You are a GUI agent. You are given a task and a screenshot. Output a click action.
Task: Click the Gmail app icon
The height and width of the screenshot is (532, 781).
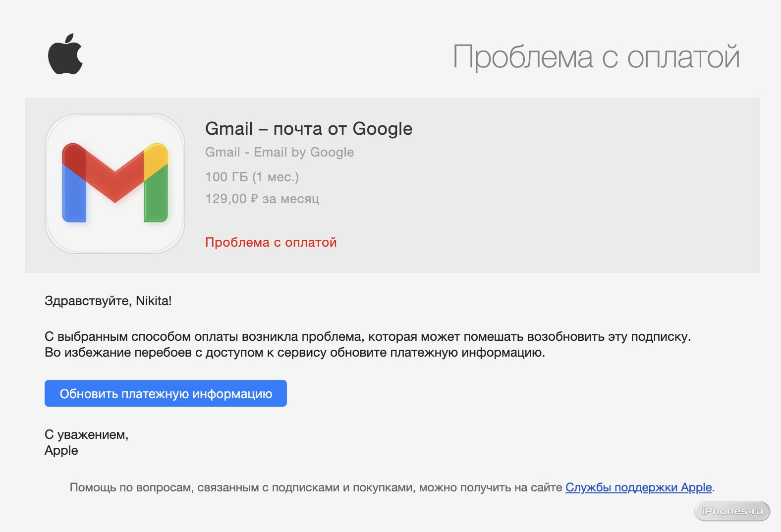(x=115, y=184)
